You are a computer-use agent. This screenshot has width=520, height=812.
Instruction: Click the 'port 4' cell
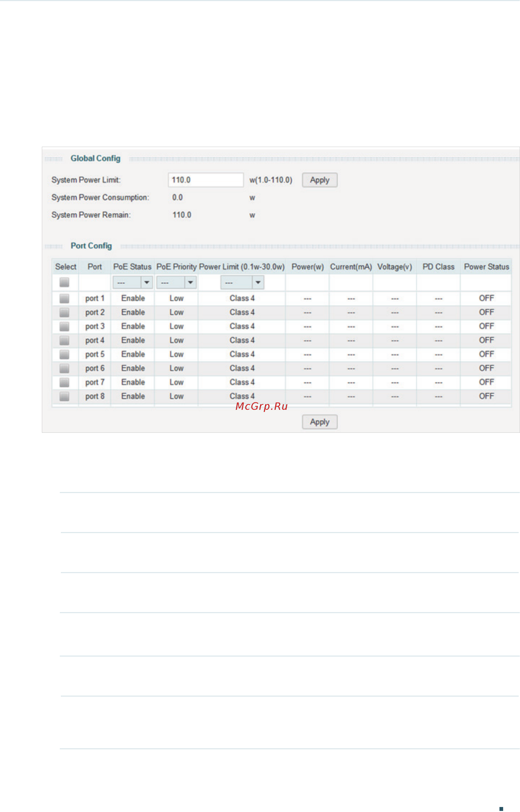(x=95, y=340)
